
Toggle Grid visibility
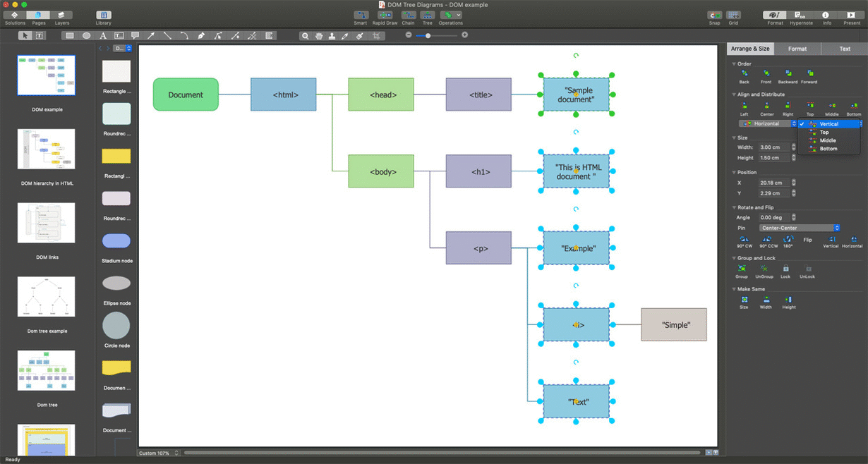(x=733, y=16)
